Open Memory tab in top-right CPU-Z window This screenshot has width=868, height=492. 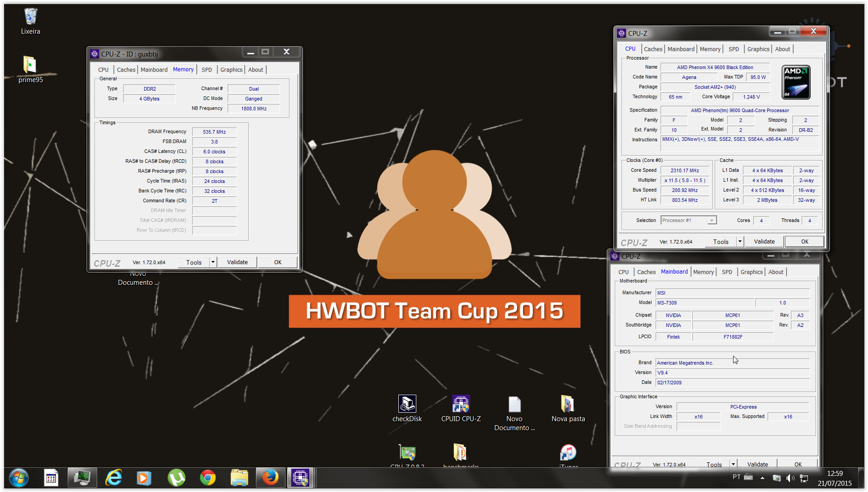click(710, 49)
